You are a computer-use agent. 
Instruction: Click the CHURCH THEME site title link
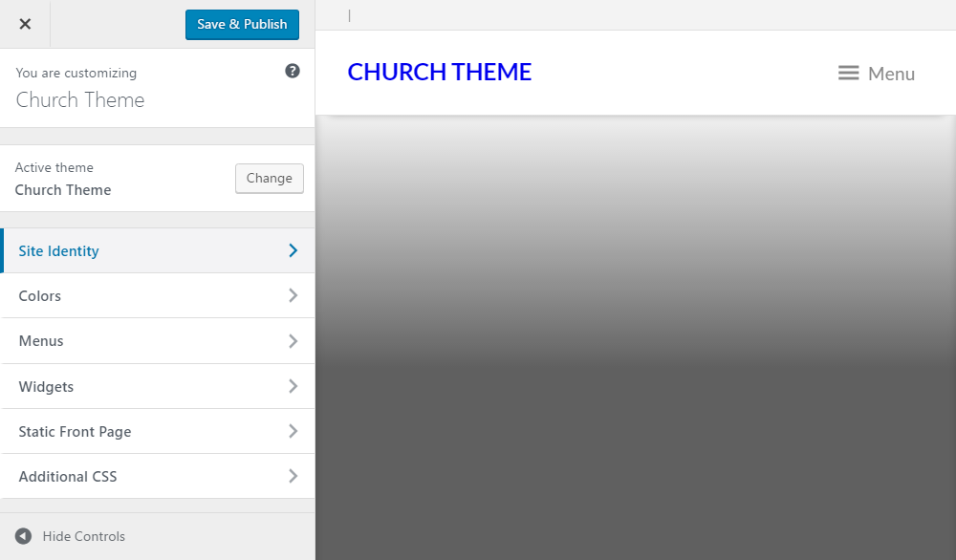coord(440,72)
